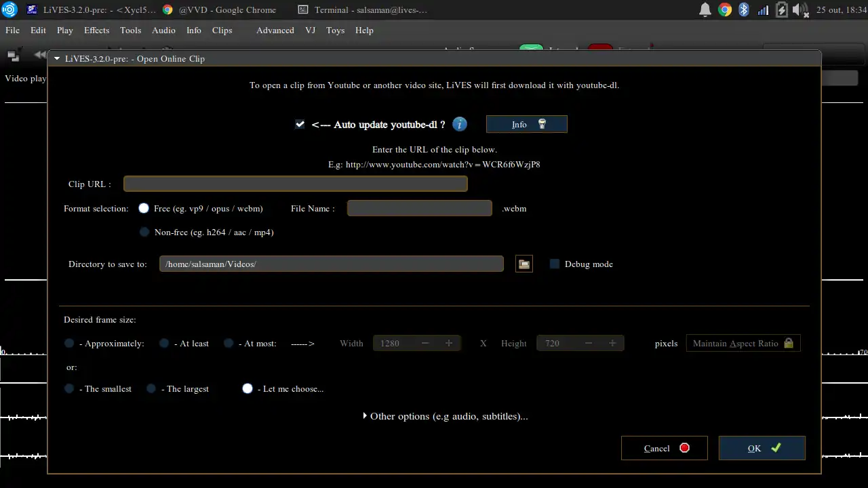Browse for save directory with folder icon
868x488 pixels.
(524, 264)
